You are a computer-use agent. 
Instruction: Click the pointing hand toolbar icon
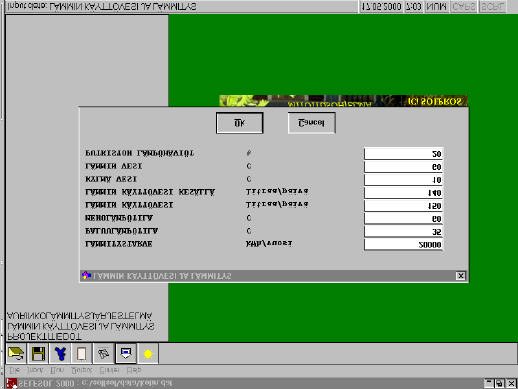coord(104,354)
